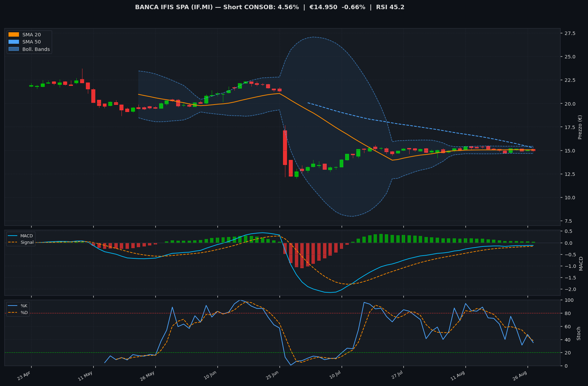Click the "%D" legend entry
The width and height of the screenshot is (588, 386).
24,312
